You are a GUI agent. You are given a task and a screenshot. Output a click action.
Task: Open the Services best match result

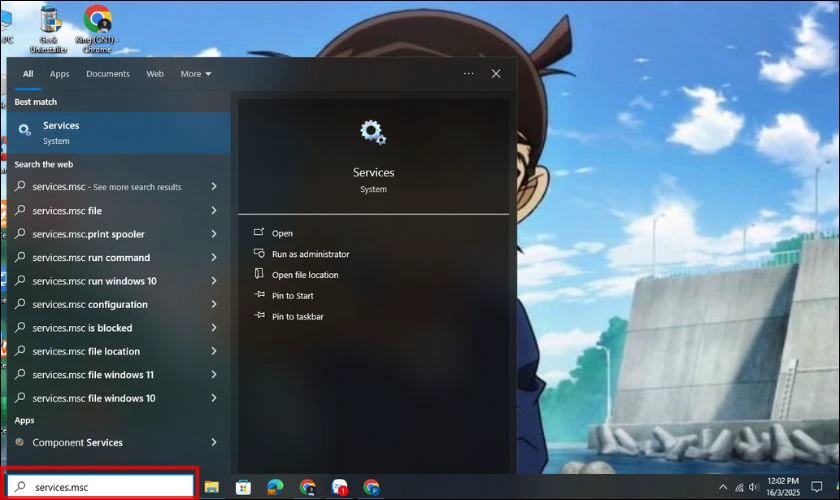[x=118, y=132]
